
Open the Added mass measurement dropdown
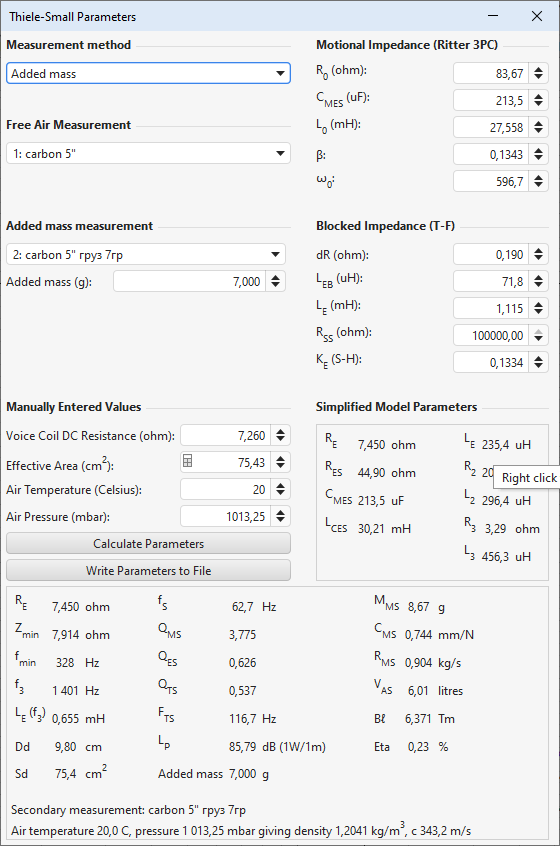pyautogui.click(x=146, y=254)
